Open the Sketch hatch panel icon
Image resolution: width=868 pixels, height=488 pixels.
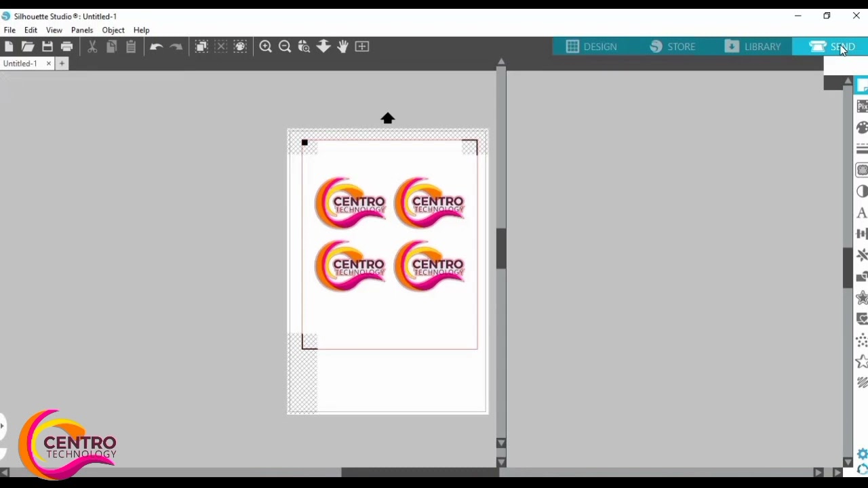(x=862, y=382)
